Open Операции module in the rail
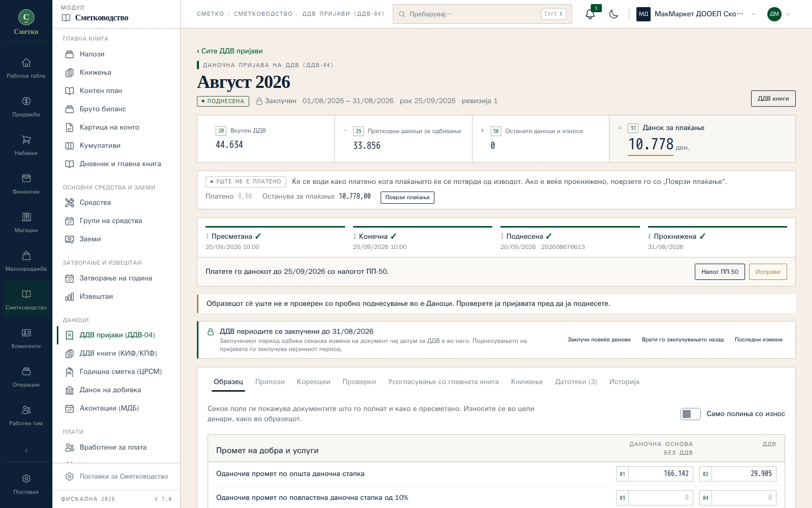Image resolution: width=812 pixels, height=508 pixels. click(x=26, y=377)
